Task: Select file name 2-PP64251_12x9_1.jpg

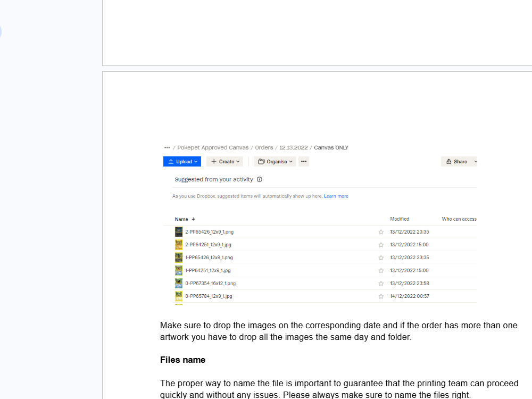Action: coord(208,245)
